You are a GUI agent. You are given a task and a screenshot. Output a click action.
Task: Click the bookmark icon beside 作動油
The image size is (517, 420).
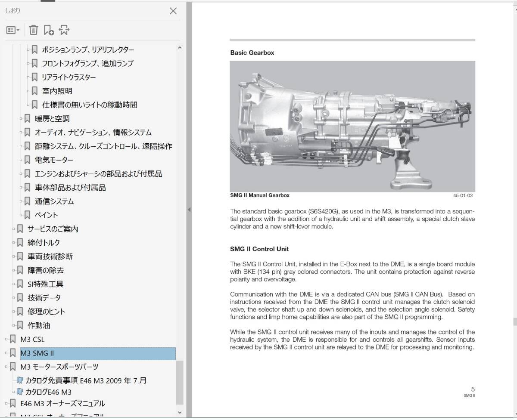pyautogui.click(x=20, y=325)
